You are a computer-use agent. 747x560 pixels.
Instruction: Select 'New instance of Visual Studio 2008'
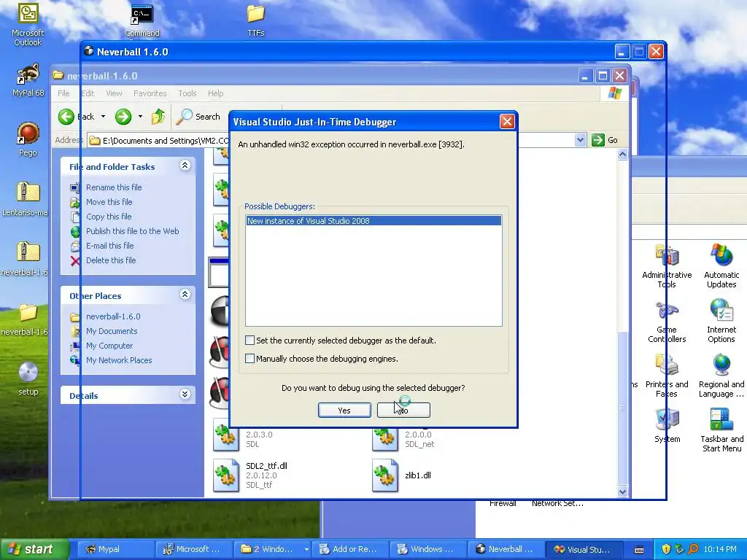point(373,221)
